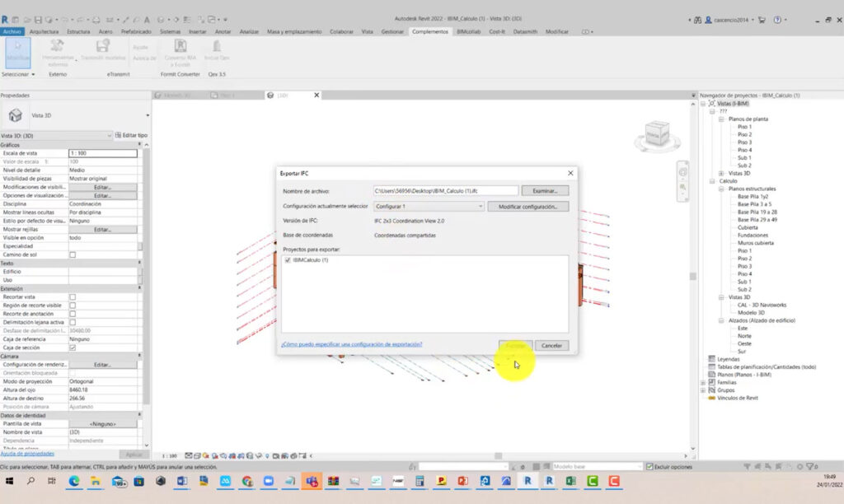
Task: Open the Vista 3D type selector dropdown
Action: 148,115
